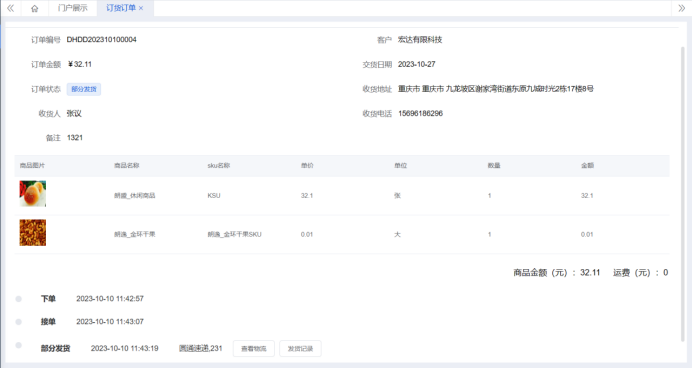Click the 接单 timeline dot
The image size is (693, 369).
19,322
